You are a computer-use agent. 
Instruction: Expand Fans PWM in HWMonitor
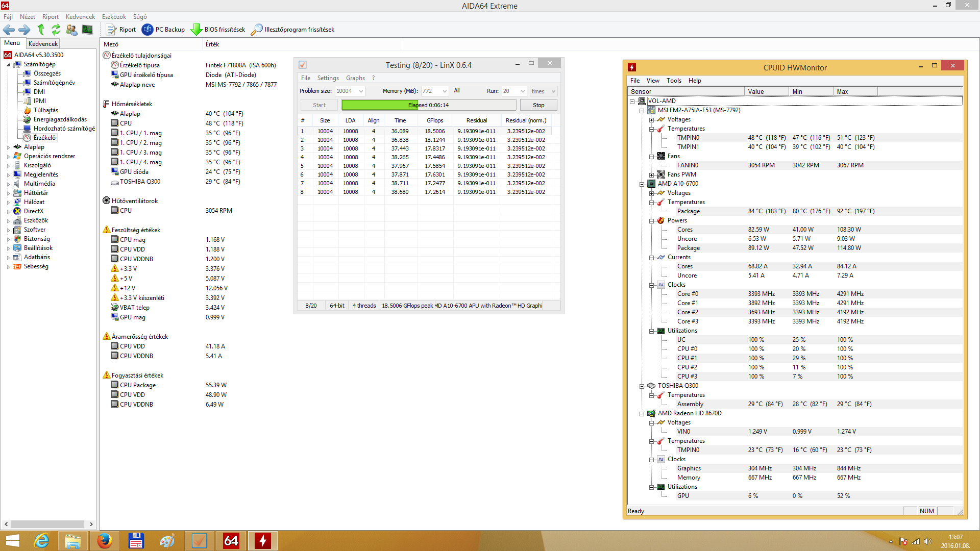pyautogui.click(x=651, y=174)
